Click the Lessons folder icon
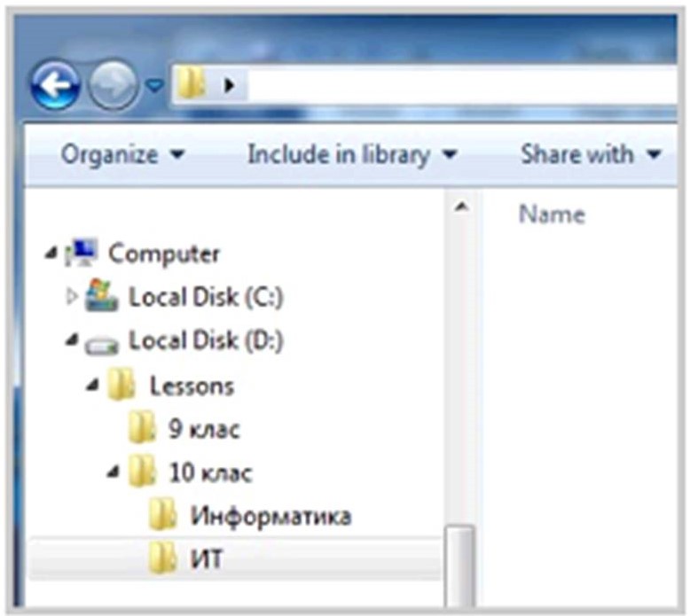 (x=122, y=386)
